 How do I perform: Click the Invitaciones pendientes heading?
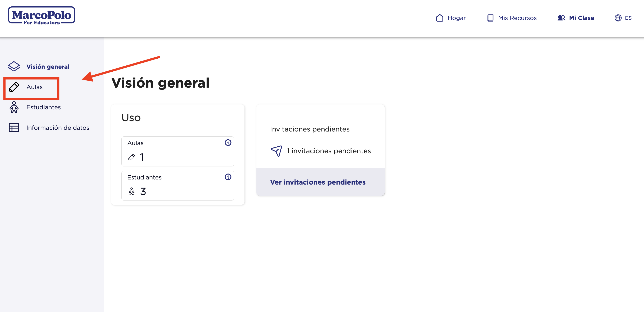pos(309,129)
